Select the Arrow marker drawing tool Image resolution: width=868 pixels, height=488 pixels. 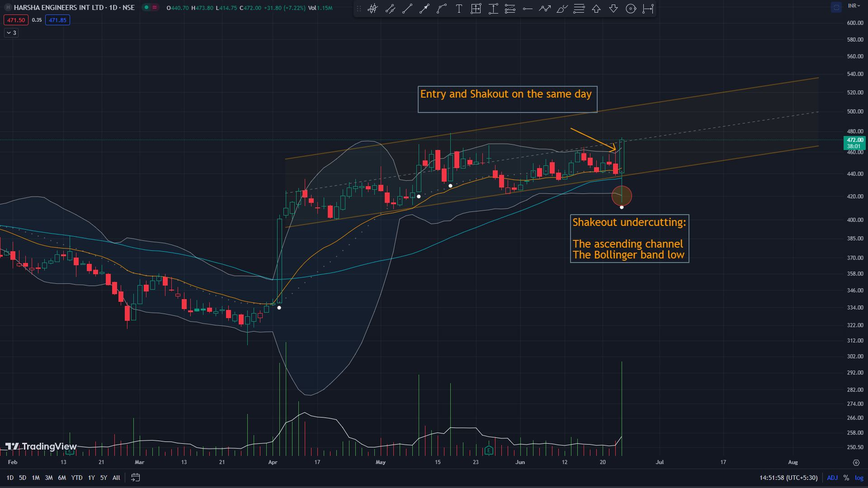coord(424,9)
